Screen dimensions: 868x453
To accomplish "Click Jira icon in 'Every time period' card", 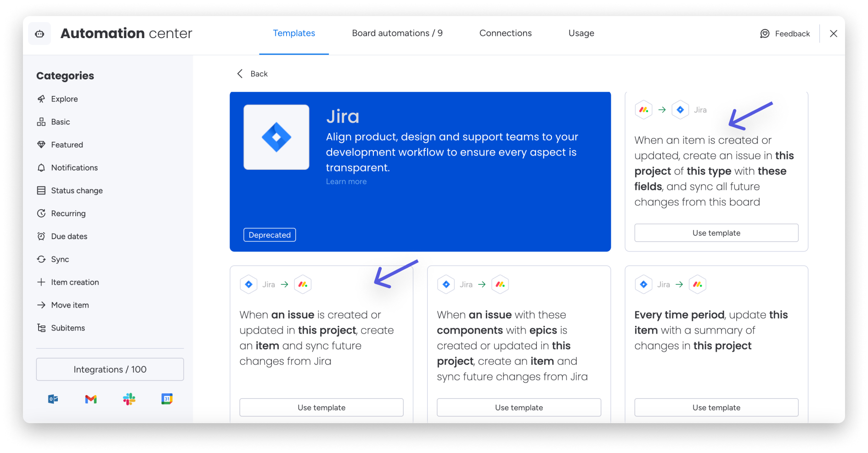I will click(x=643, y=285).
